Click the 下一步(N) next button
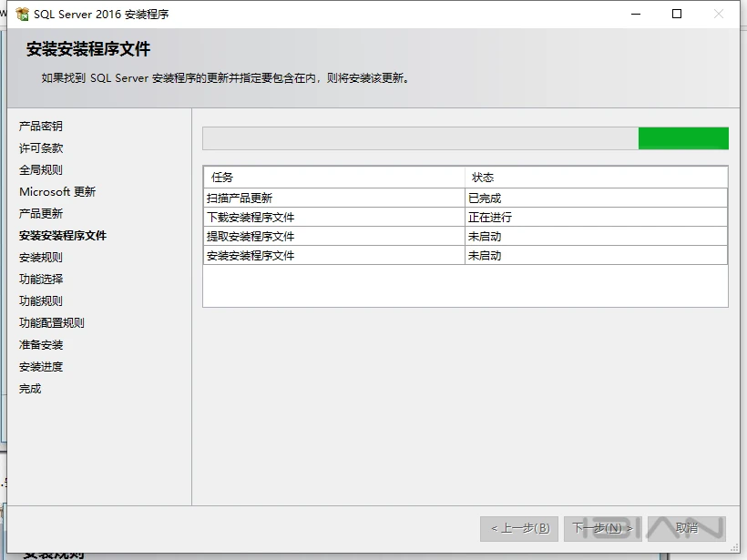The image size is (747, 560). [x=603, y=528]
